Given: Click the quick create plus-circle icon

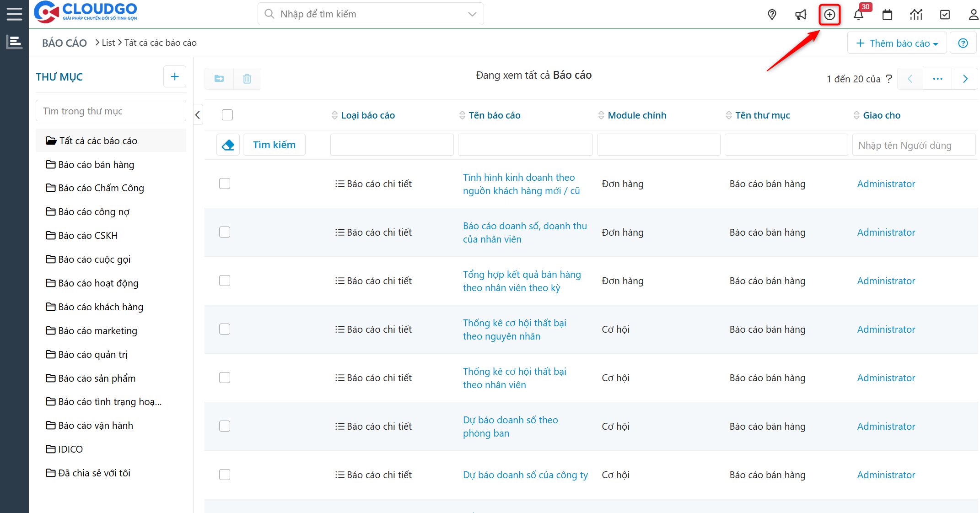Looking at the screenshot, I should point(829,15).
